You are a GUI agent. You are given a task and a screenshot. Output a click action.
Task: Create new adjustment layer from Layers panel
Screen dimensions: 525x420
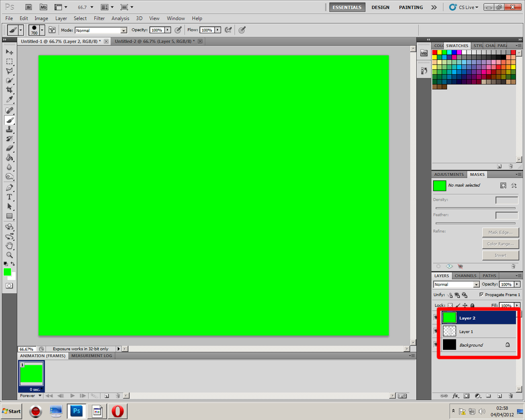point(478,396)
